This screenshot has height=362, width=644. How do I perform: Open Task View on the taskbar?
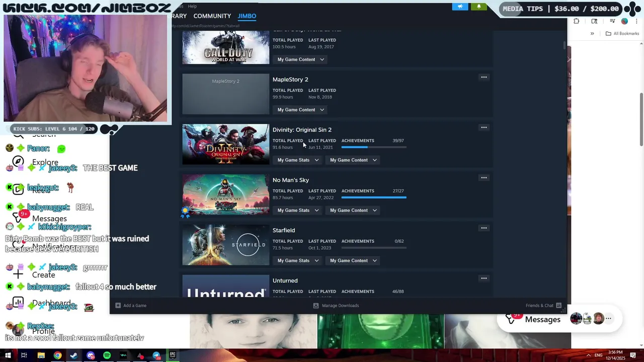[x=24, y=355]
